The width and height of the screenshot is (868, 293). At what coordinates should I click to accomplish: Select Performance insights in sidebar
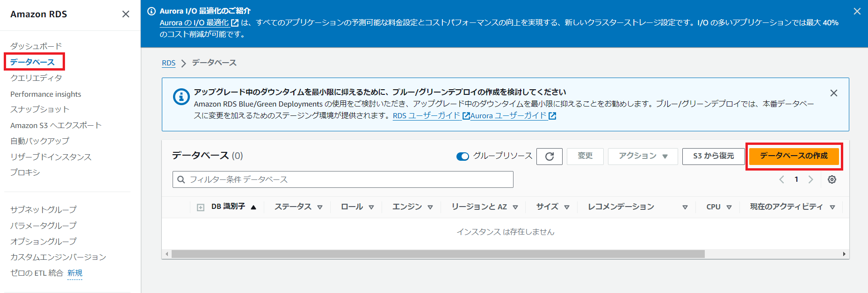[46, 94]
